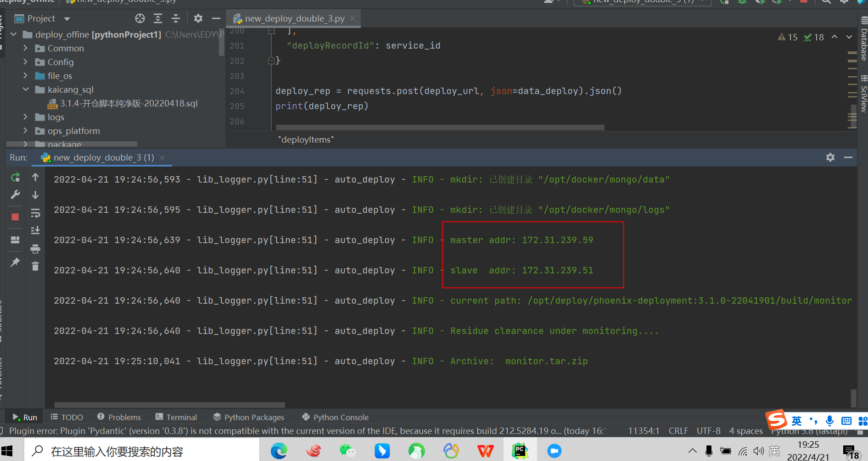
Task: Print console output with printer icon
Action: 35,249
